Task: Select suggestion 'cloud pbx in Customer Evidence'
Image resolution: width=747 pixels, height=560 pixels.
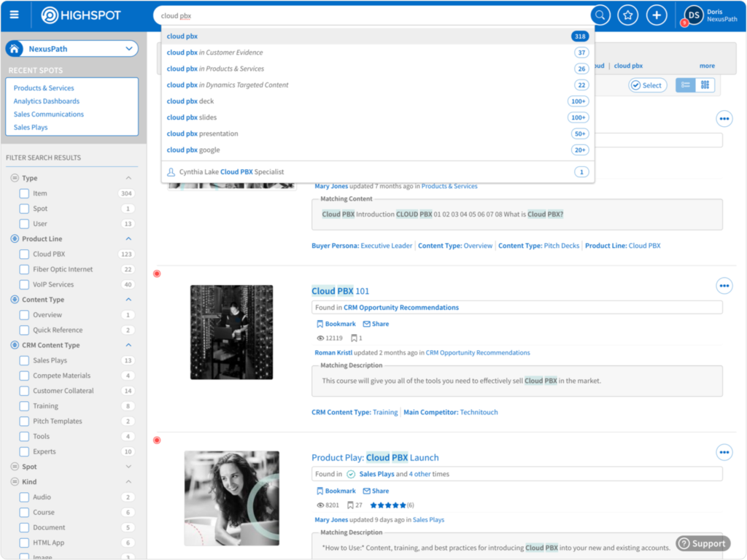Action: tap(378, 52)
